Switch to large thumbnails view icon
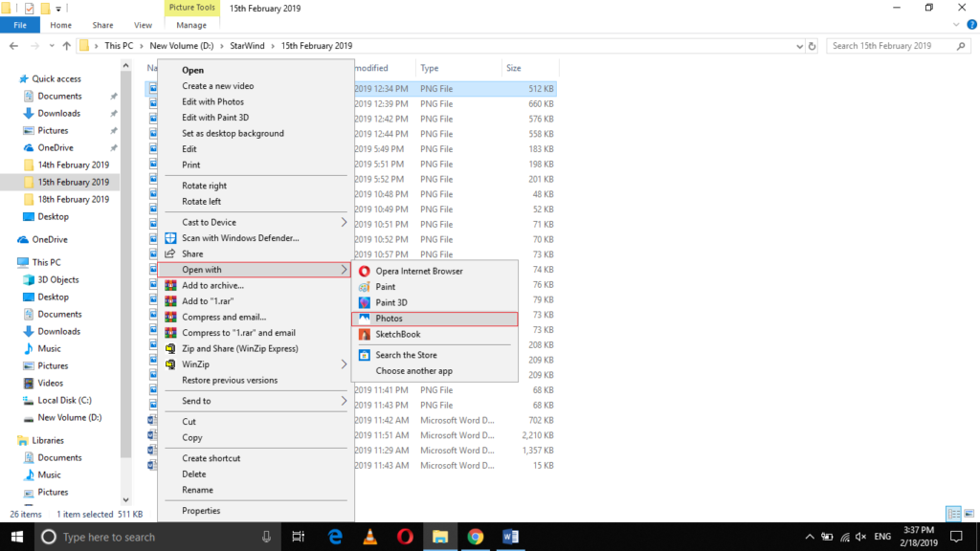The image size is (980, 551). click(x=969, y=514)
